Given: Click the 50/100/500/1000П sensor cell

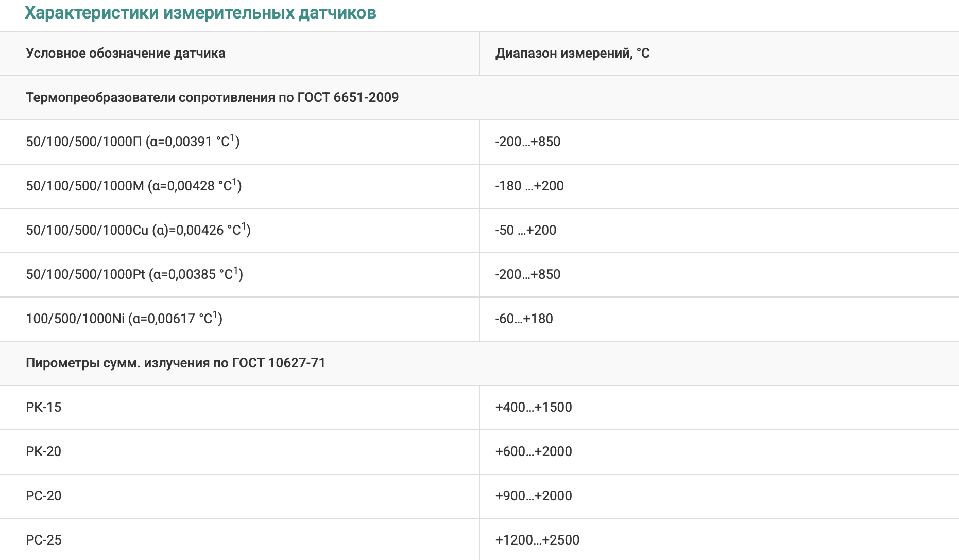Looking at the screenshot, I should coord(133,142).
